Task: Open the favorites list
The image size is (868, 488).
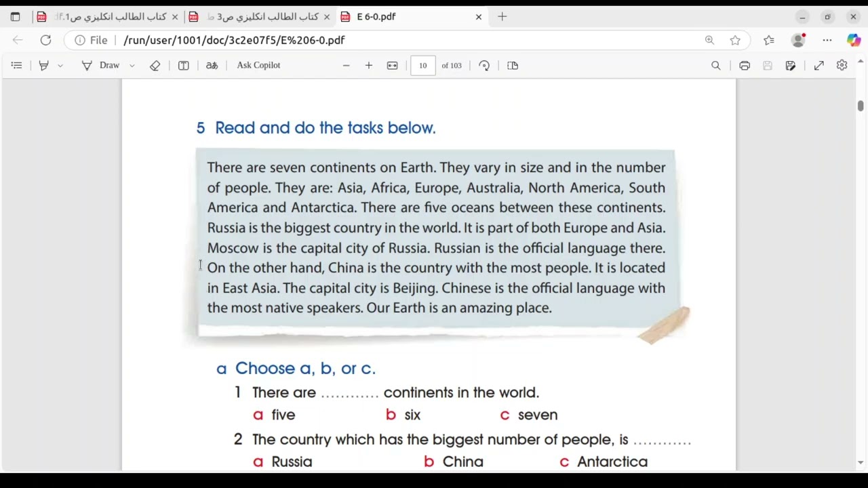Action: [x=769, y=40]
